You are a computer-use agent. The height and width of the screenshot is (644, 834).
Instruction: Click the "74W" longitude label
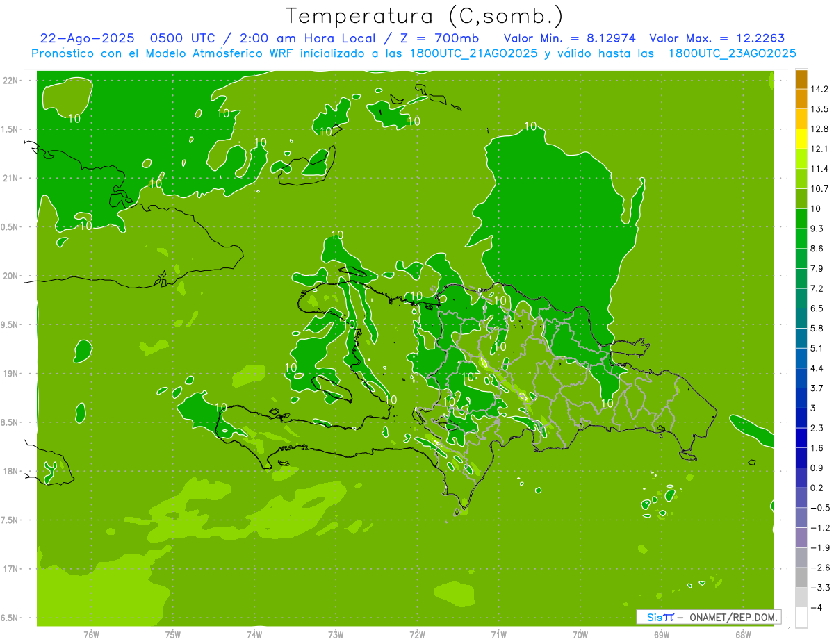click(x=254, y=634)
